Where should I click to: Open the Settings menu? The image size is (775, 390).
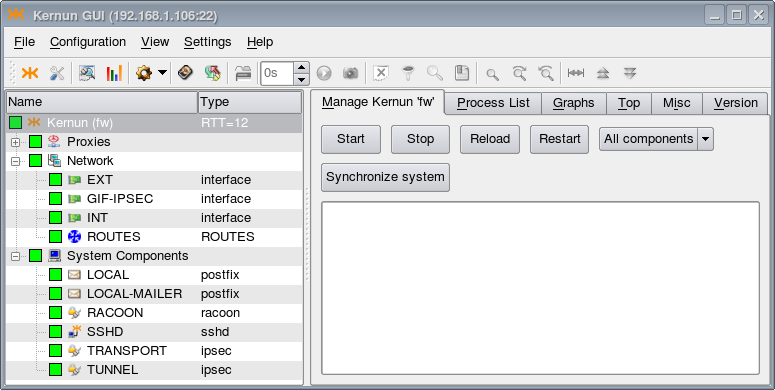click(208, 42)
